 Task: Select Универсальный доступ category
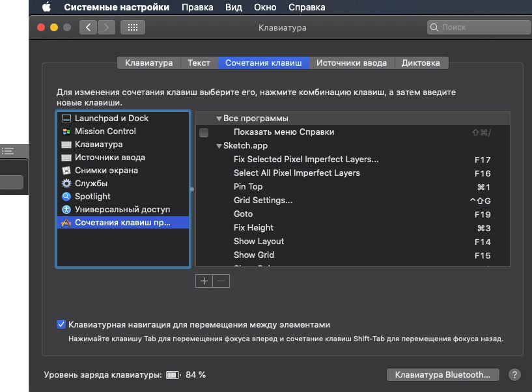[123, 210]
